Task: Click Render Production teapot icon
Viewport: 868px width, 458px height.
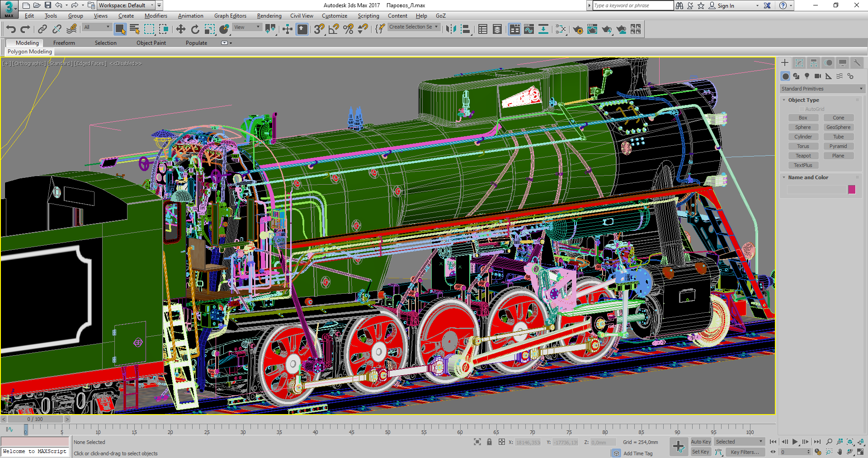Action: pyautogui.click(x=607, y=29)
